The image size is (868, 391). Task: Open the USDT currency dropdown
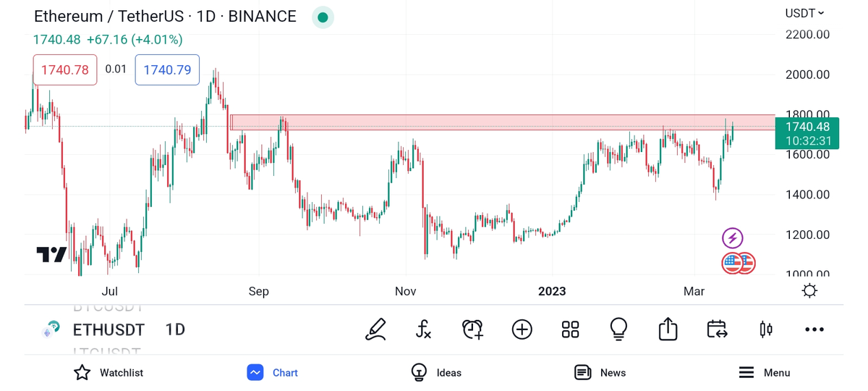coord(804,13)
